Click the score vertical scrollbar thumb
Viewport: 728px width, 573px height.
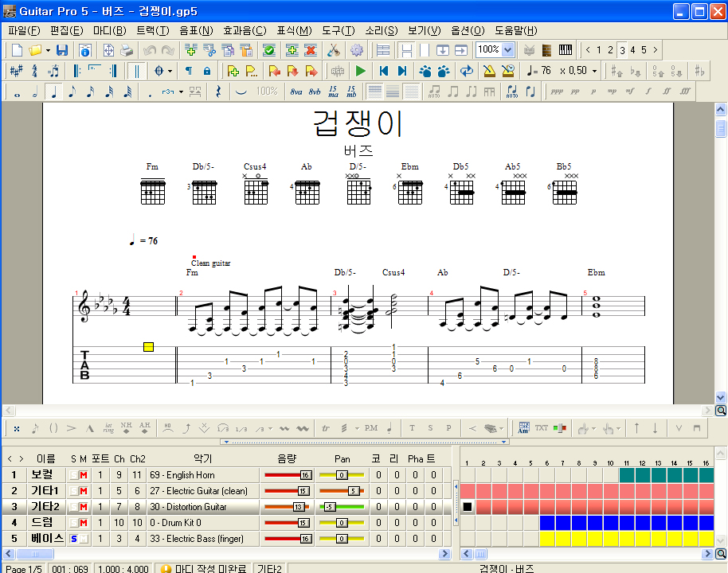[x=721, y=128]
